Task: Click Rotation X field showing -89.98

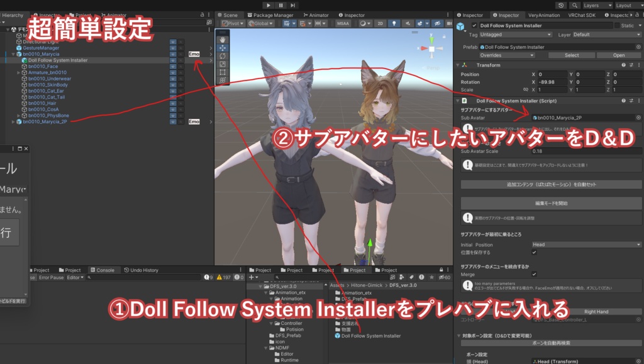Action: point(552,82)
